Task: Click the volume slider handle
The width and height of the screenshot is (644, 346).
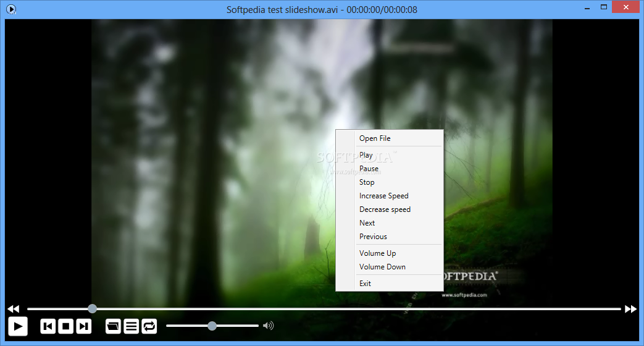Action: point(212,326)
